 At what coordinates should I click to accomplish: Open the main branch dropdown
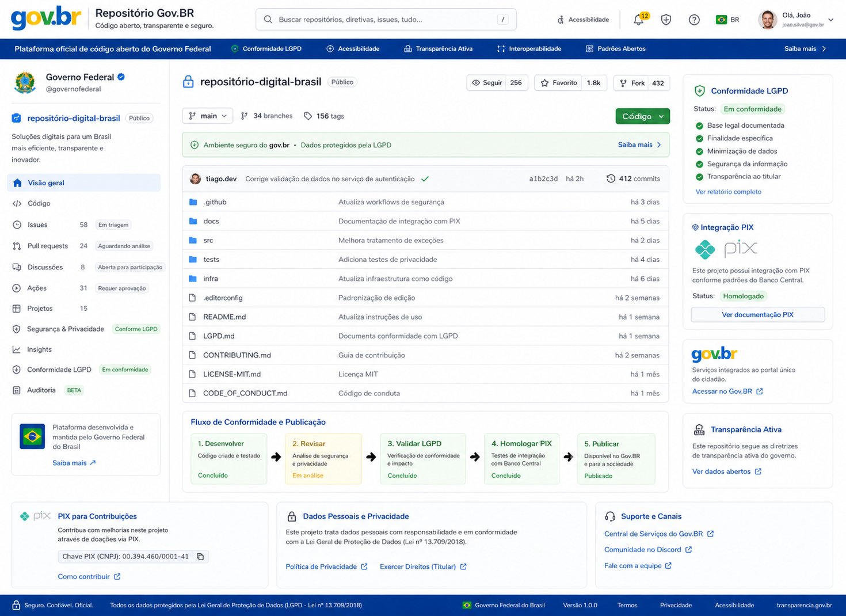(208, 116)
